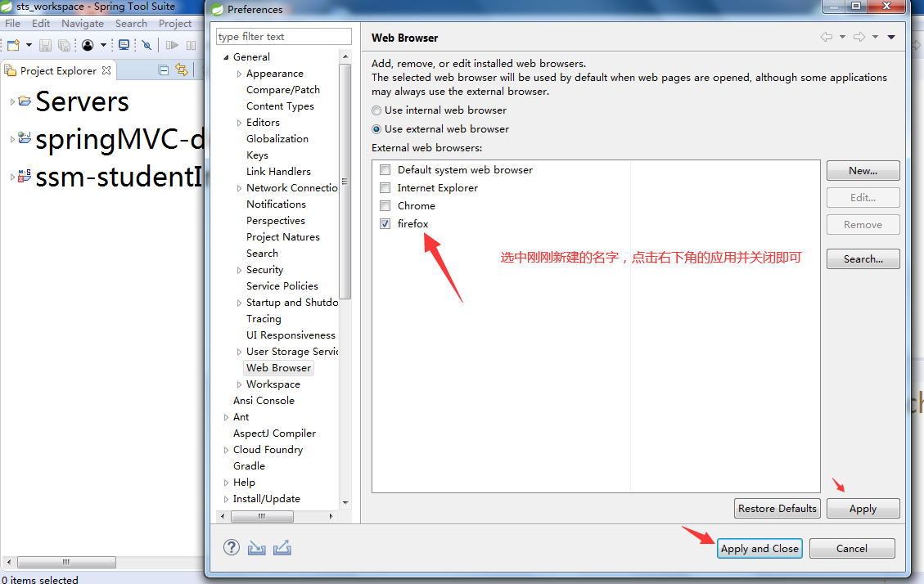Collapse the General preferences node
This screenshot has height=584, width=924.
coord(226,57)
